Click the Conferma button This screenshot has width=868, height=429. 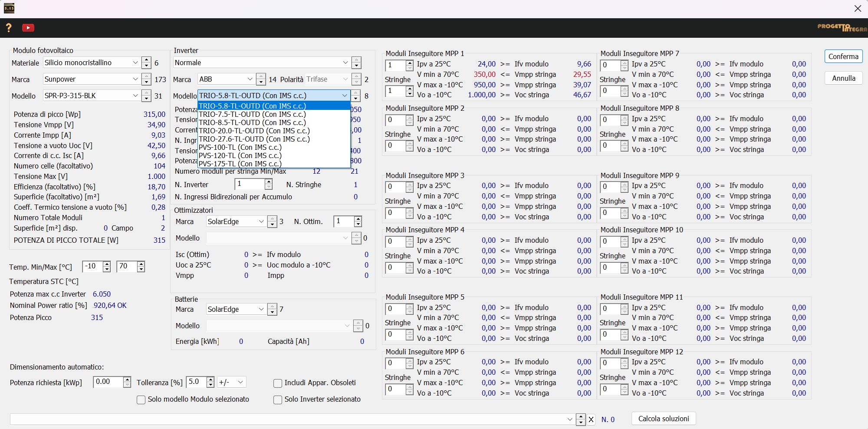843,56
